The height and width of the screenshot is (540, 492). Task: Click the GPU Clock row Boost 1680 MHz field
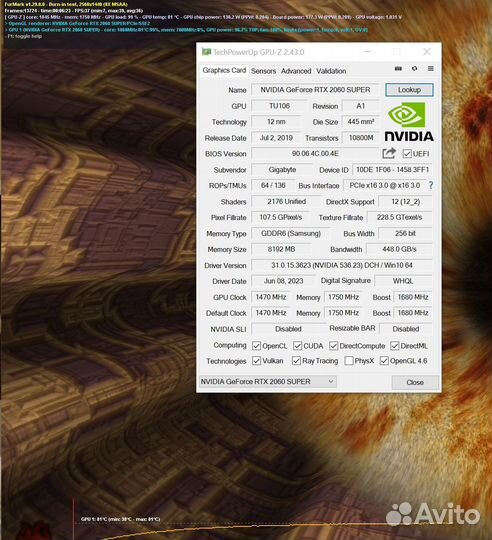pyautogui.click(x=413, y=297)
